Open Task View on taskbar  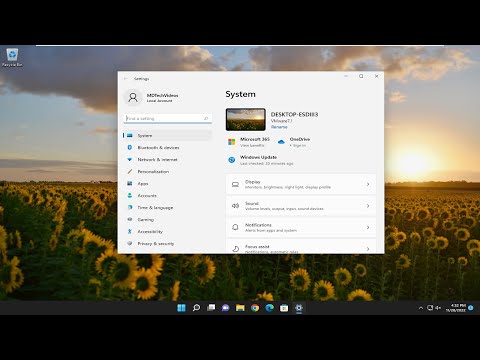pos(211,308)
